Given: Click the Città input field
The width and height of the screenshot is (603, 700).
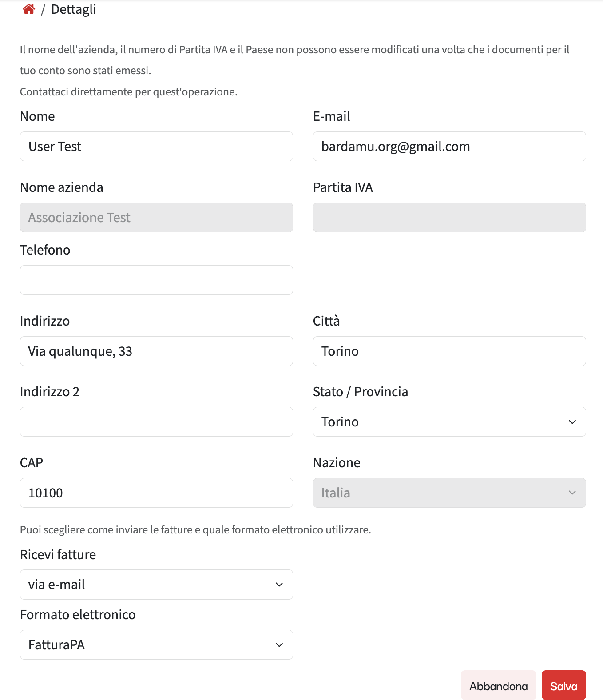Looking at the screenshot, I should click(449, 351).
